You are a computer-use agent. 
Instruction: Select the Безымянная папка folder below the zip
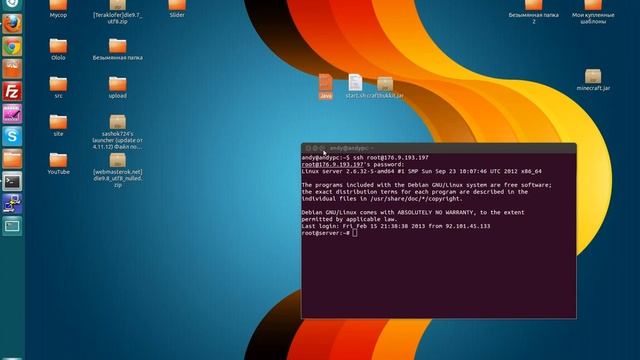pos(118,49)
